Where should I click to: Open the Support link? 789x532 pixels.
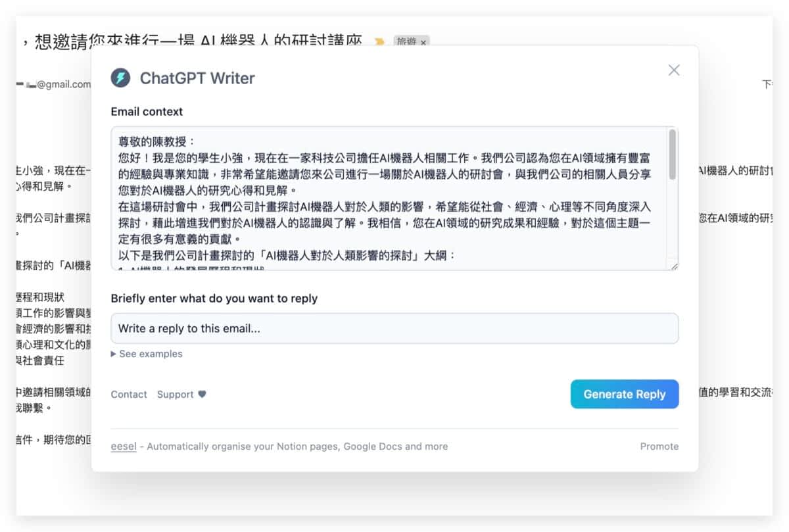tap(175, 395)
